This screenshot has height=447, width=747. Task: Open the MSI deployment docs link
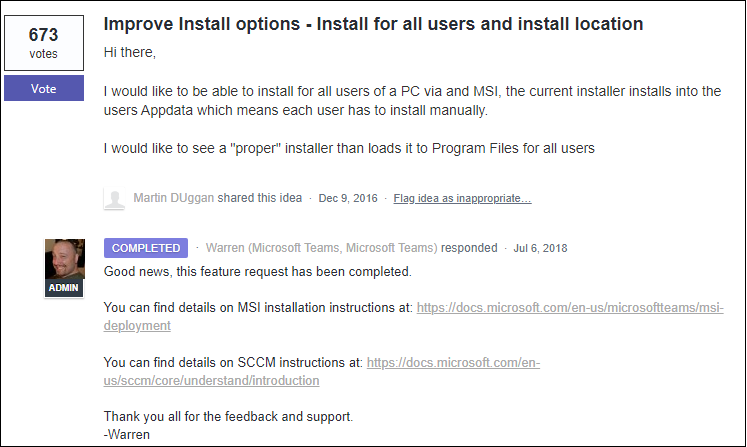click(x=414, y=316)
